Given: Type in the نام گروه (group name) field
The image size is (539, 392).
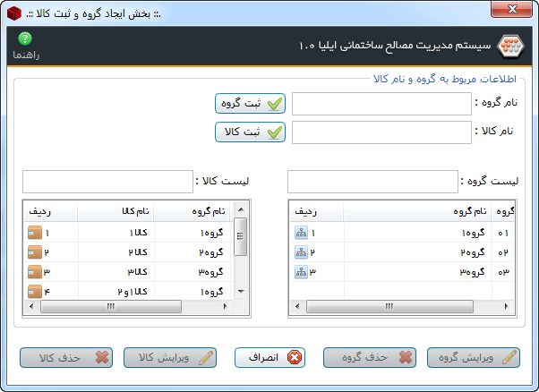Looking at the screenshot, I should point(381,104).
